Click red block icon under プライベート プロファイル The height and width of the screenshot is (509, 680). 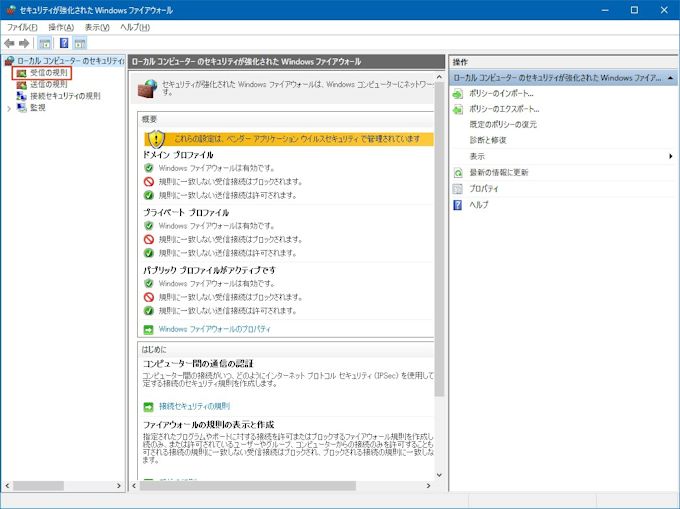click(149, 239)
